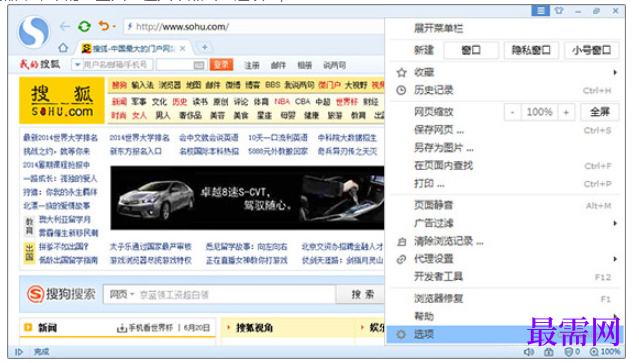Click the clock icon beside 历史记录

401,90
